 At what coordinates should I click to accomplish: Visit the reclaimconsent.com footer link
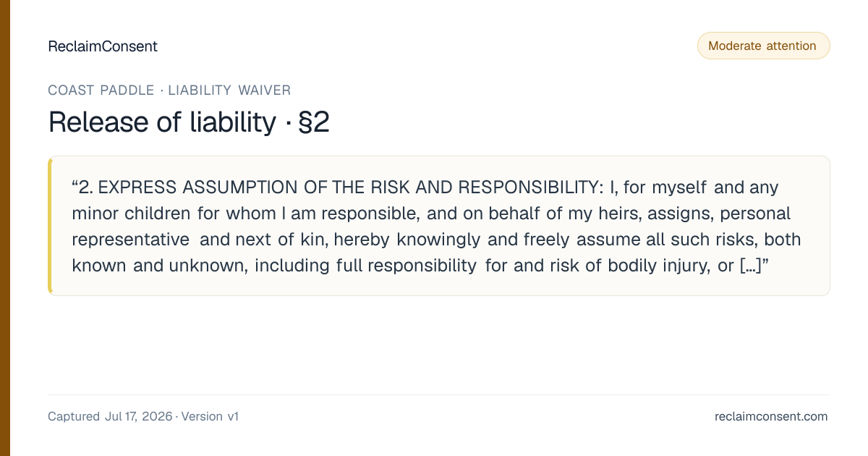pos(771,416)
